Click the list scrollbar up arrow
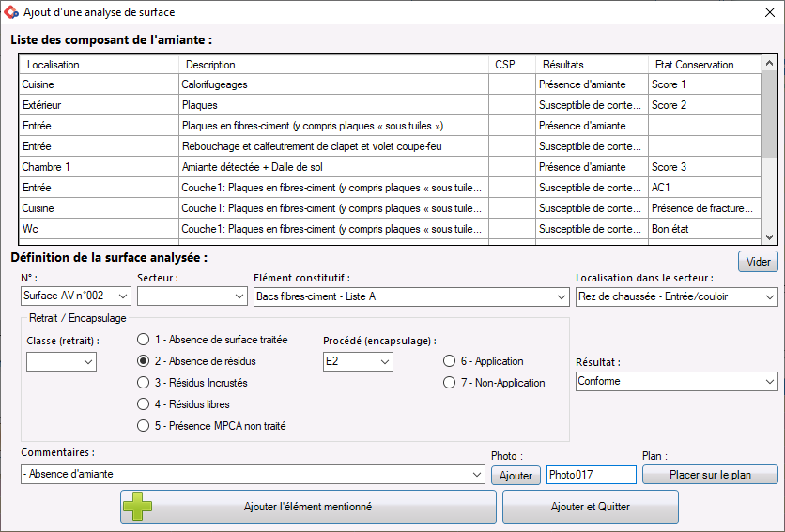 point(769,63)
